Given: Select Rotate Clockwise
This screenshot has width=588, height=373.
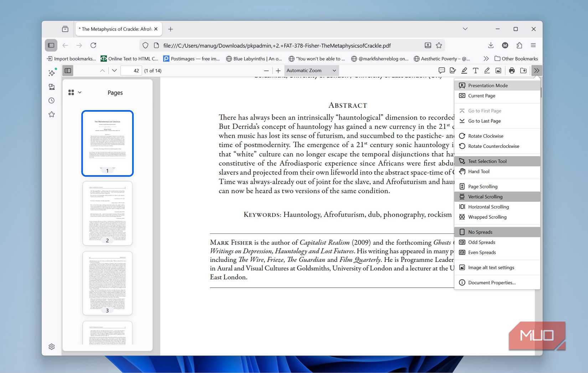Looking at the screenshot, I should pos(485,136).
